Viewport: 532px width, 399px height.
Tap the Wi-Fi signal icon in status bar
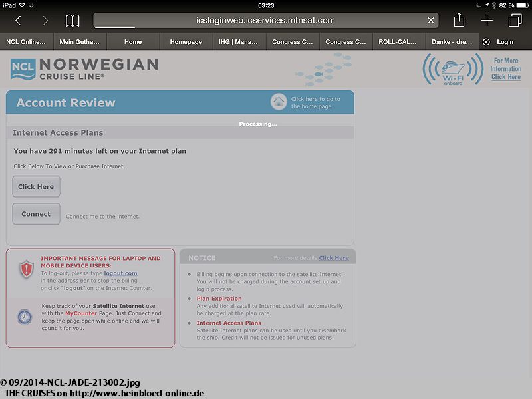pyautogui.click(x=22, y=5)
